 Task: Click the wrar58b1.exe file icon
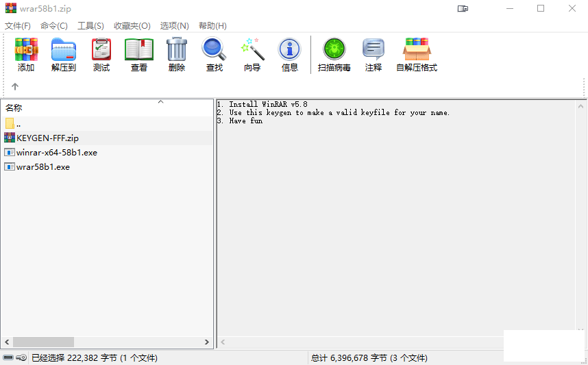coord(10,167)
